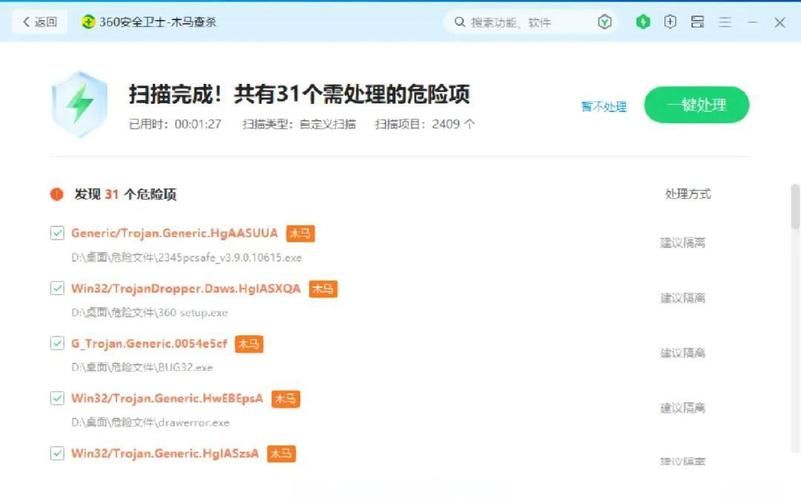
Task: Open 建议隔离 option for BUG32.exe
Action: [682, 352]
